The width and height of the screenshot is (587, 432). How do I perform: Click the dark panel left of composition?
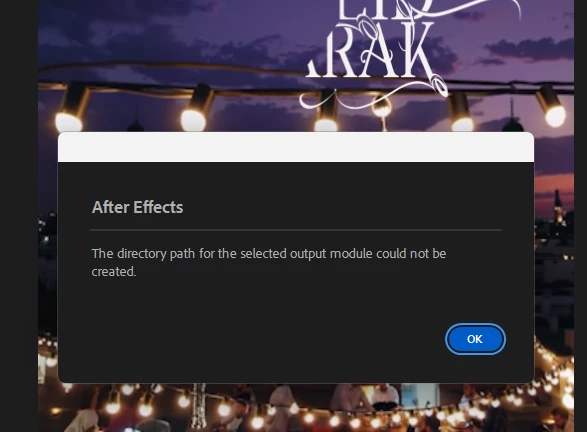point(19,216)
